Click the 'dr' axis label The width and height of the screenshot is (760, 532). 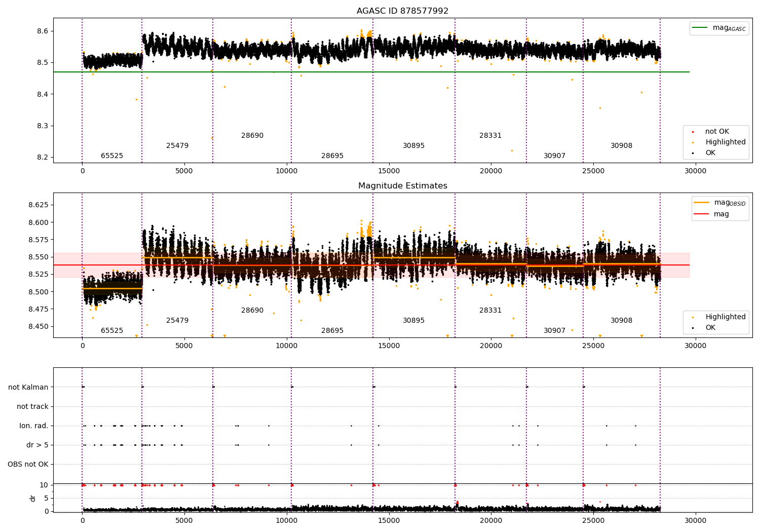(x=33, y=498)
